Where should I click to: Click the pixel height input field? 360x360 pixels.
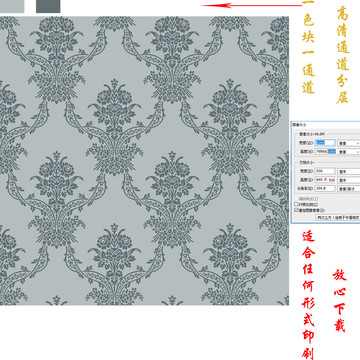coord(325,151)
